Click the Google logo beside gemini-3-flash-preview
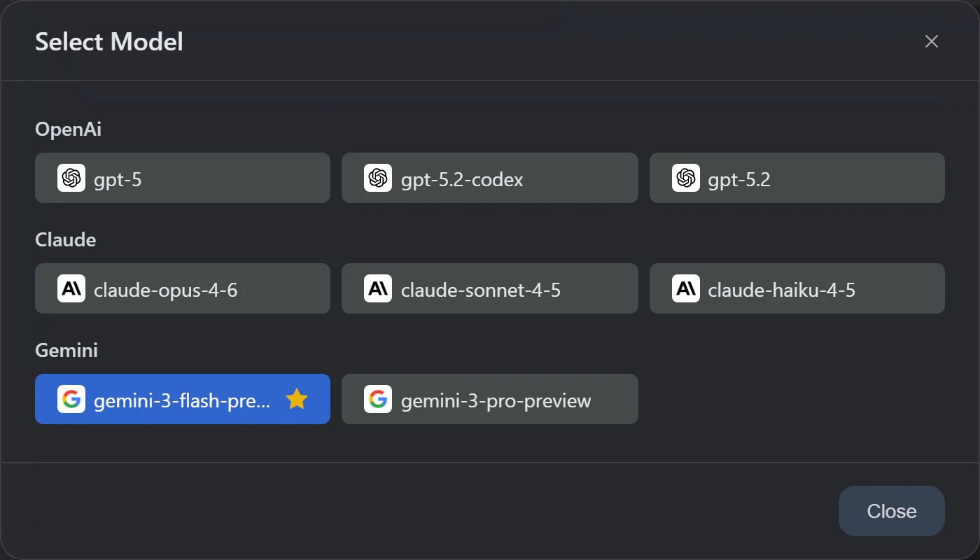The width and height of the screenshot is (980, 560). [x=71, y=399]
